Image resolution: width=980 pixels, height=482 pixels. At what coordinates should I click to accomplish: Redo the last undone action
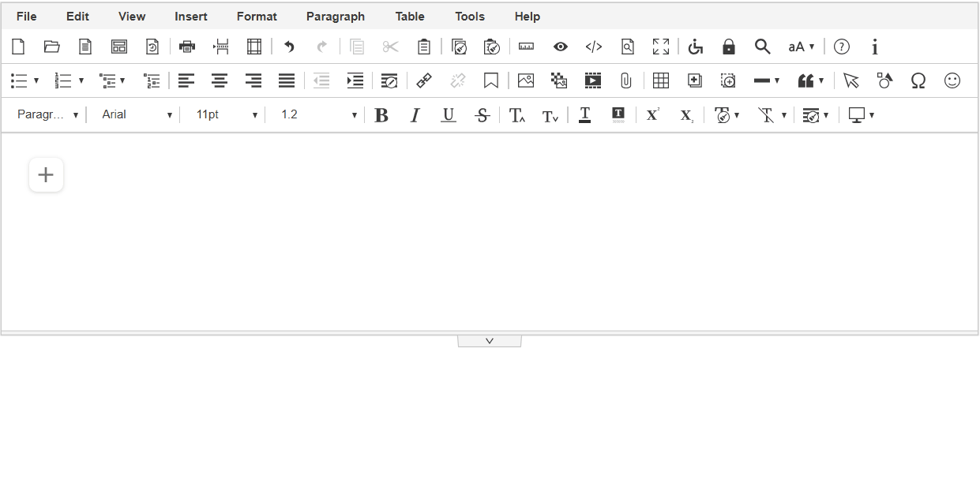click(x=322, y=47)
